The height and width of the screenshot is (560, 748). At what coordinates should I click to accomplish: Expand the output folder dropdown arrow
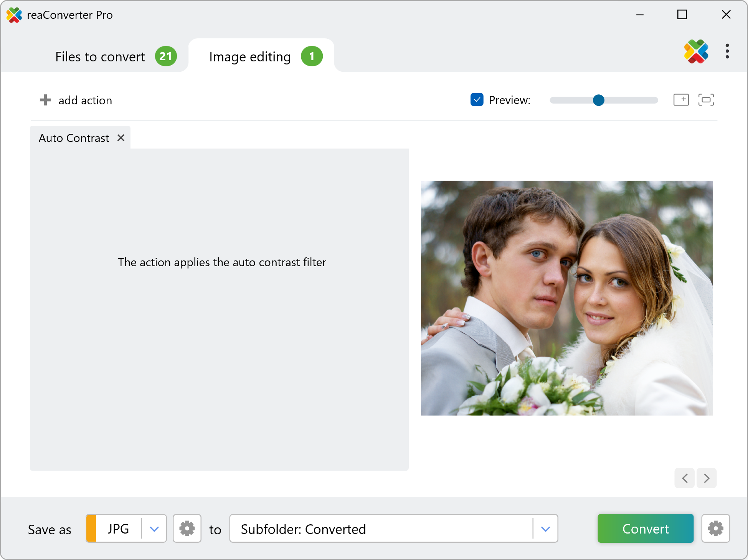pyautogui.click(x=545, y=529)
